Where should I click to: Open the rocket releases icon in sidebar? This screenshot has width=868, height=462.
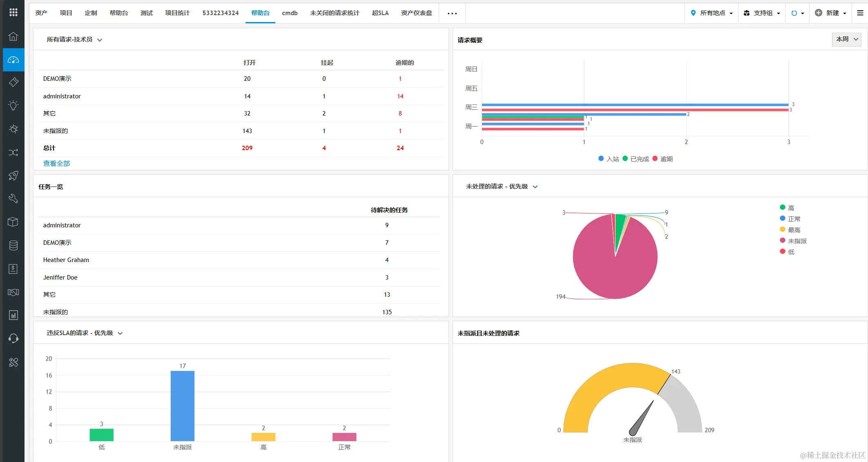13,175
